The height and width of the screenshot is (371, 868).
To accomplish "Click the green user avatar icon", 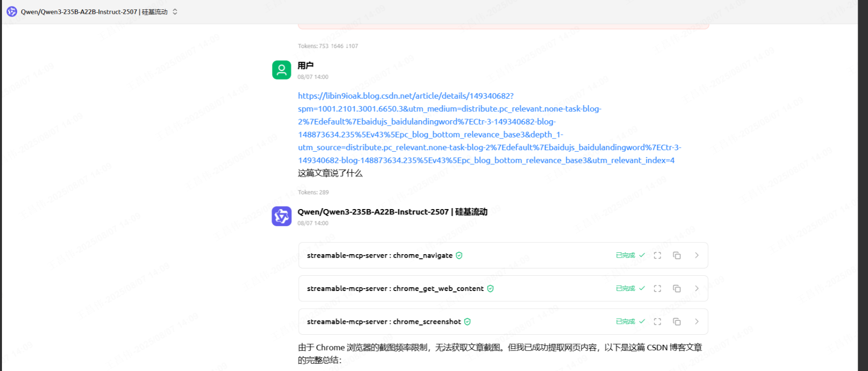I will click(282, 70).
